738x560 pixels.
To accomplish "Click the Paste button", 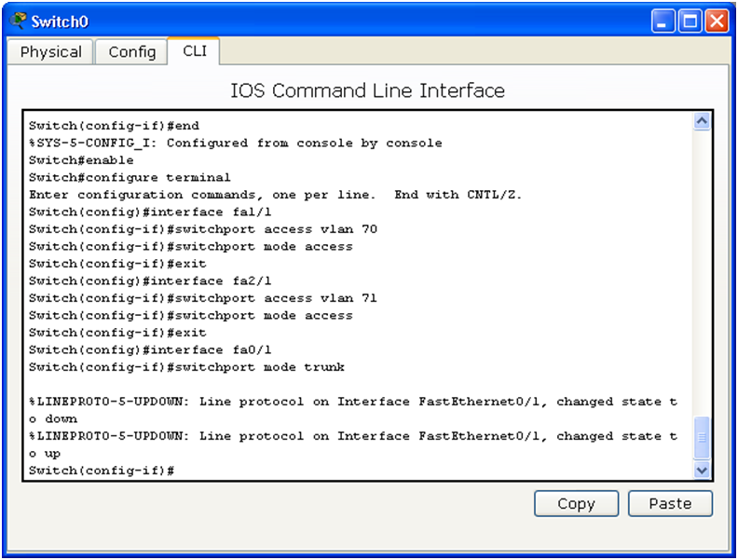I will coord(670,503).
